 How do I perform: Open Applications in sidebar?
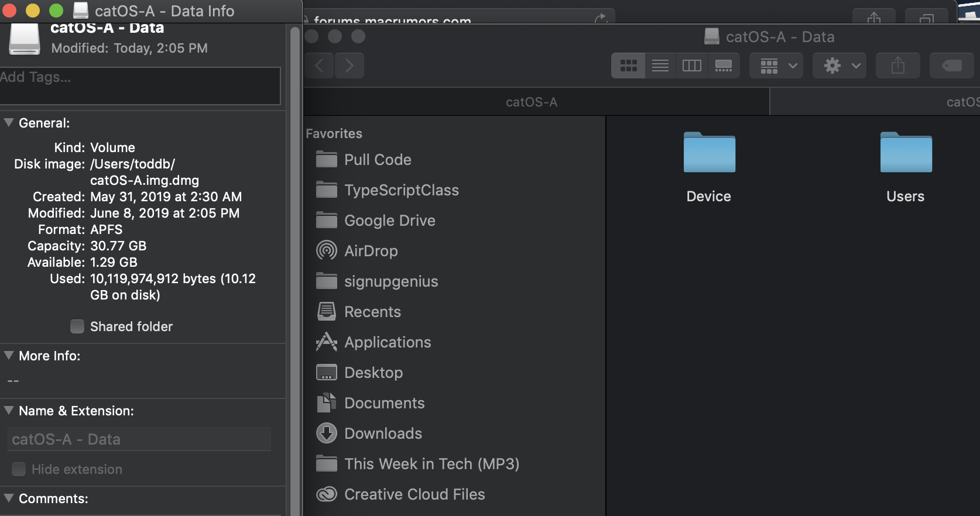(388, 342)
